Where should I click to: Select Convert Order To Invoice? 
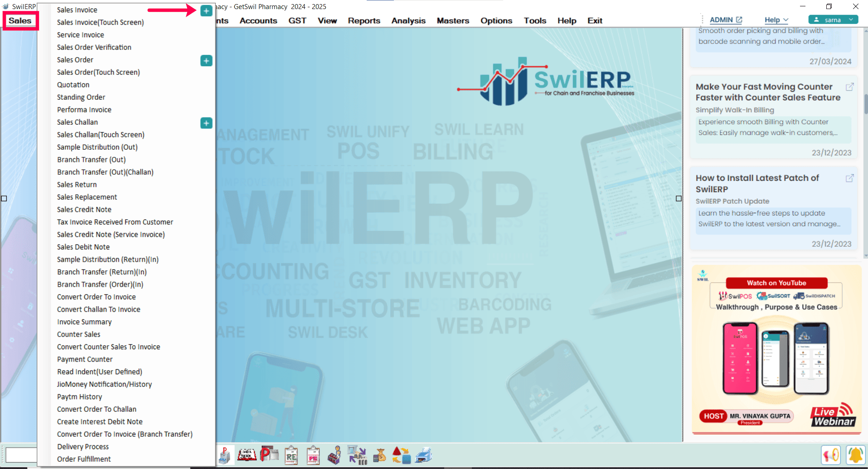point(96,297)
